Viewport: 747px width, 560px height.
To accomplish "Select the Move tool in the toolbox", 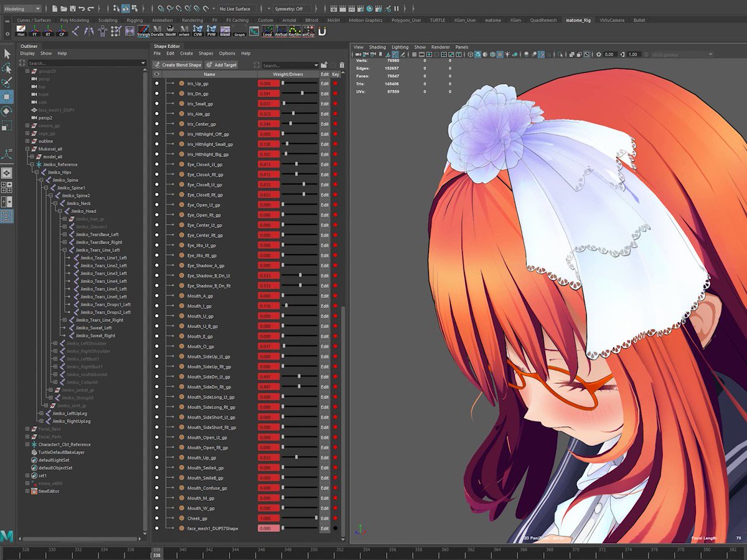I will (7, 96).
